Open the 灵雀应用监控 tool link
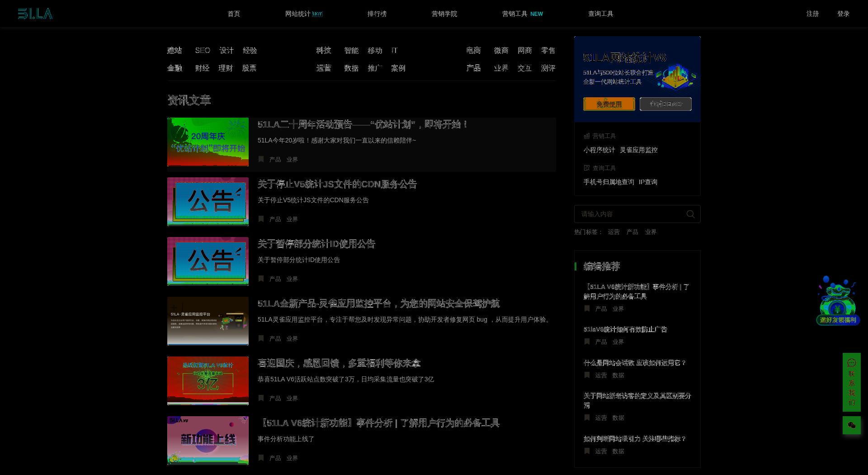This screenshot has width=868, height=475. point(638,150)
